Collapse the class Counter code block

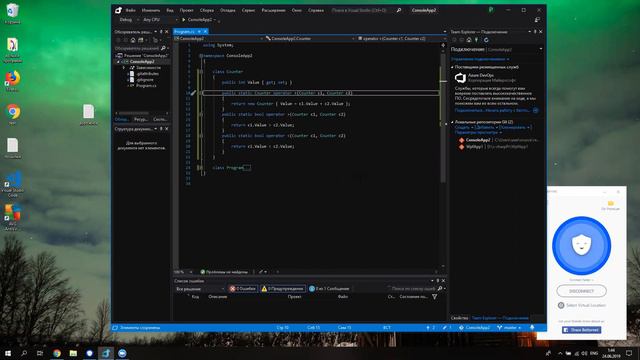coord(200,72)
